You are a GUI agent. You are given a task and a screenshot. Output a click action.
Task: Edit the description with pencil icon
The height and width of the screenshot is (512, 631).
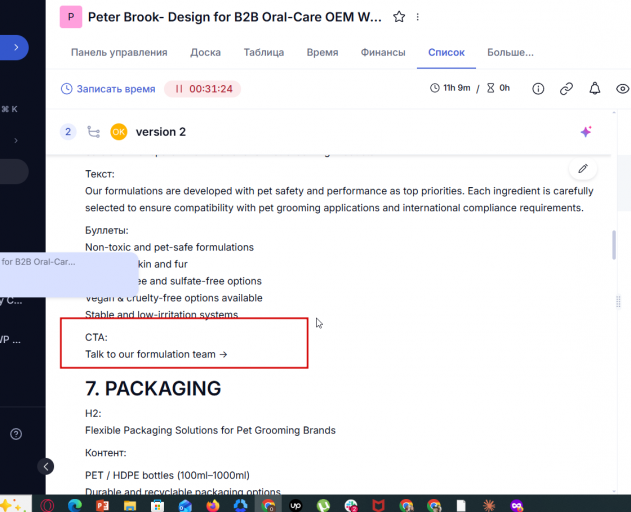583,169
